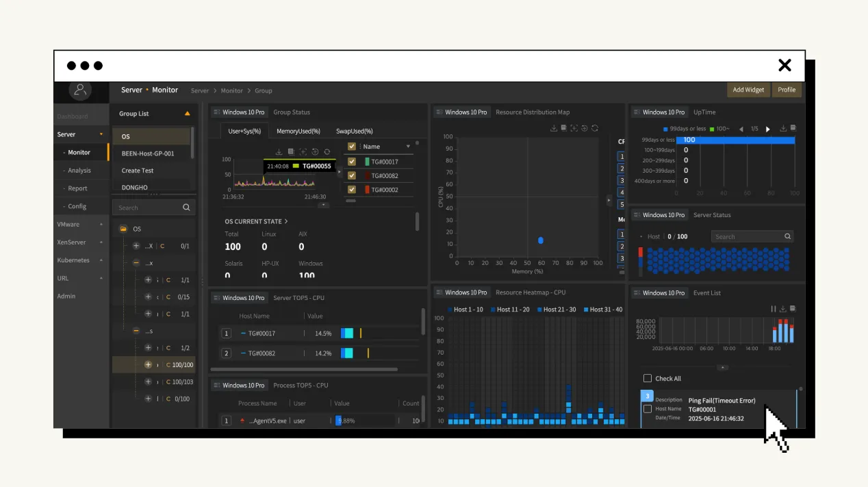The width and height of the screenshot is (868, 487).
Task: Uncheck the TG#00002 series checkbox
Action: tap(352, 190)
